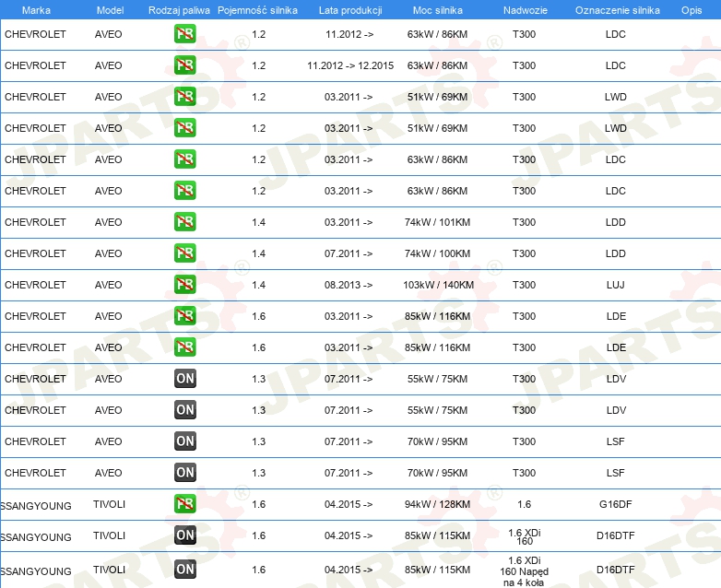Click T300 in the LUJ engine row
This screenshot has height=588, width=721.
coord(525,285)
